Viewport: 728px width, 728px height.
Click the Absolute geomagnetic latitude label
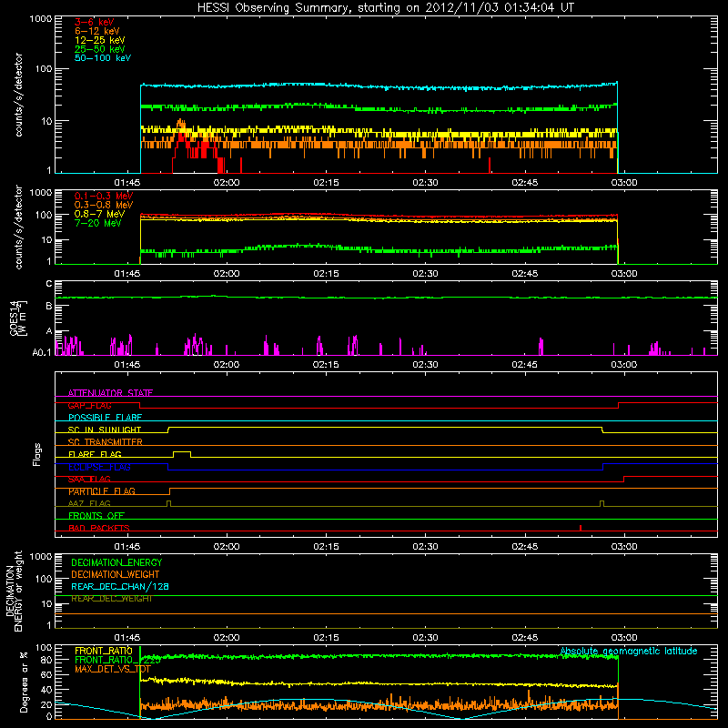point(629,651)
